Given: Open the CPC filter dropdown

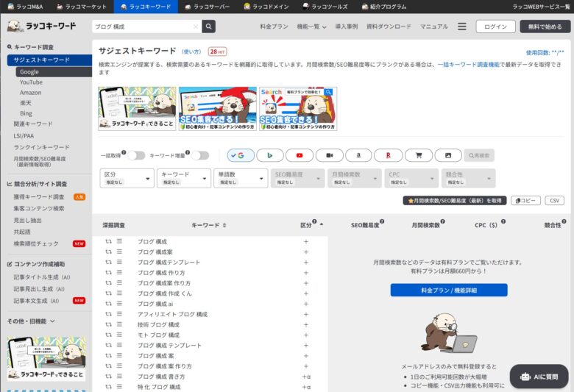Looking at the screenshot, I should point(411,178).
